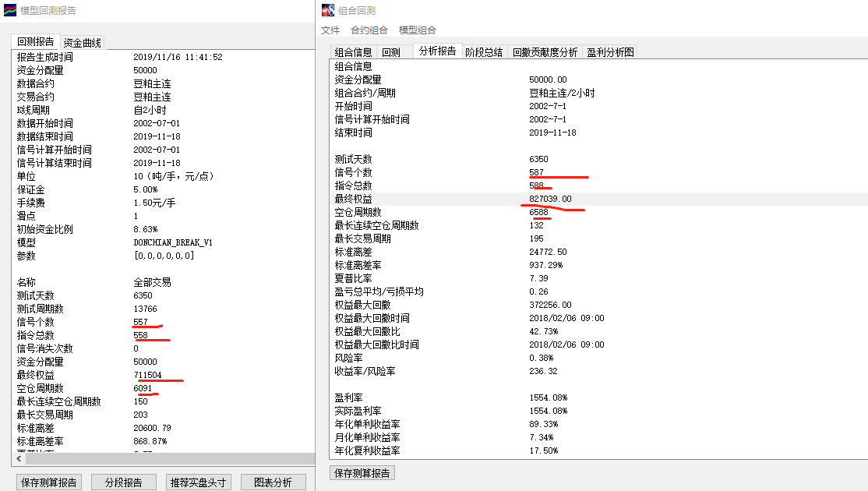Click the 风险率 value 0.38%
Screen dimensions: 868x491
pyautogui.click(x=541, y=359)
